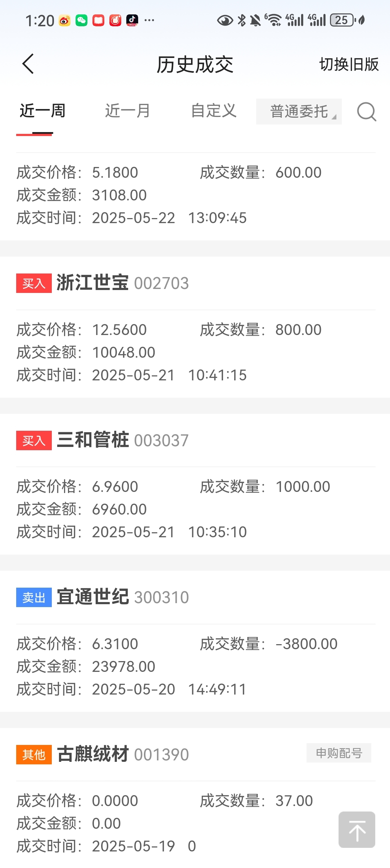Tap the scroll-to-top arrow button
The height and width of the screenshot is (868, 390).
click(x=357, y=829)
